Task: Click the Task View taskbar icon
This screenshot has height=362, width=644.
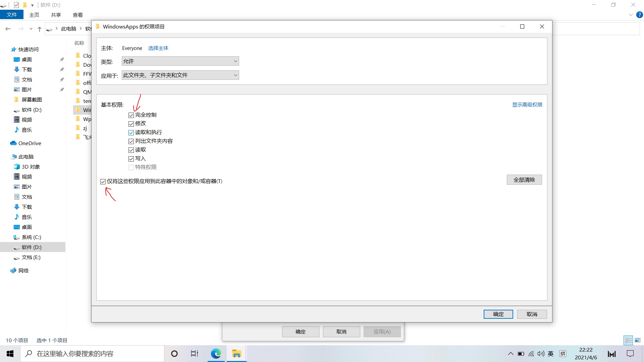Action: [195, 354]
